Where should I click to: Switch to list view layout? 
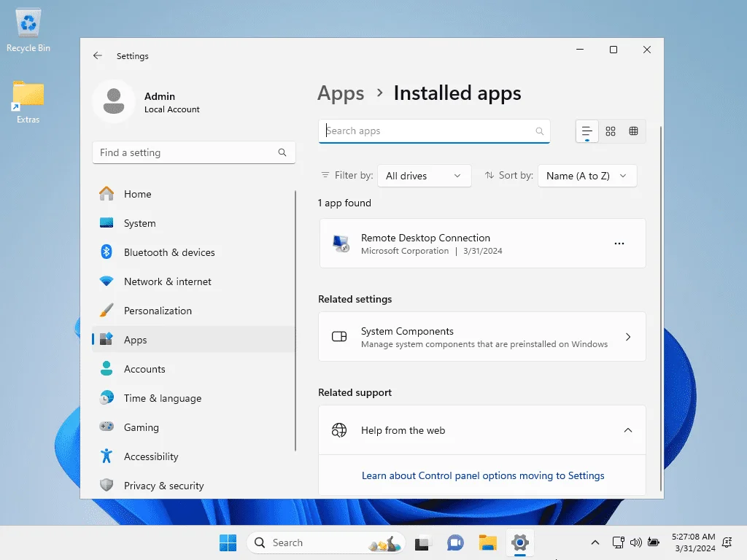click(x=587, y=131)
